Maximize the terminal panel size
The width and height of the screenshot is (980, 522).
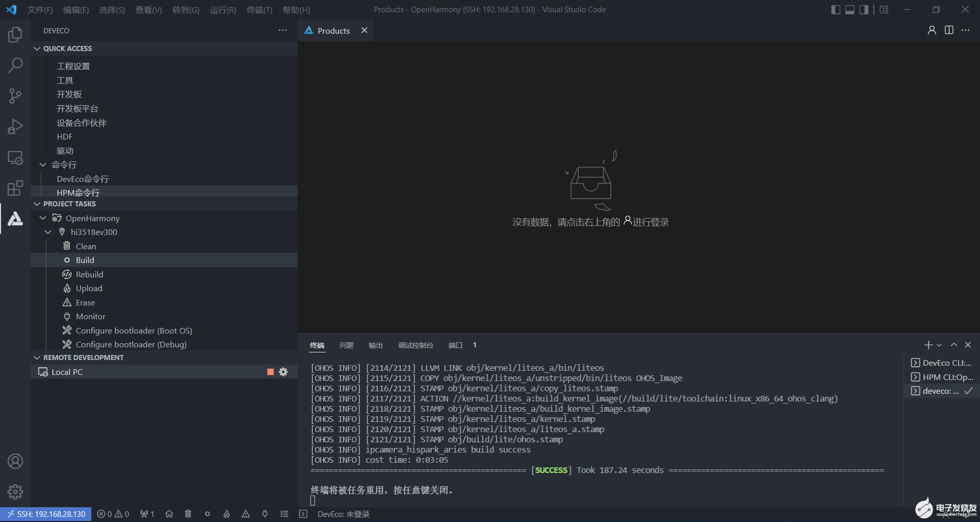pyautogui.click(x=953, y=345)
